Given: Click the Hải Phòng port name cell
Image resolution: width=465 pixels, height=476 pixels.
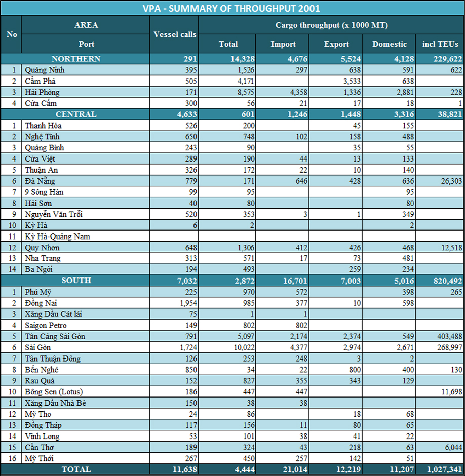Looking at the screenshot, I should pos(42,92).
